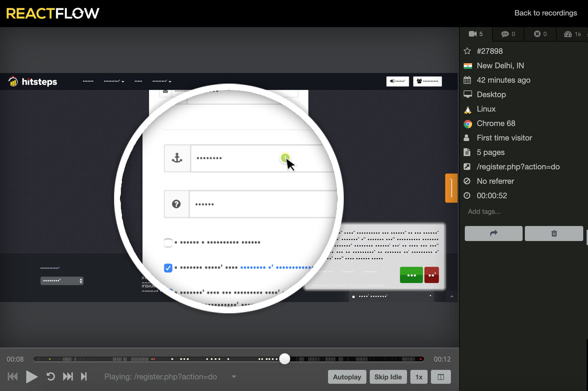Open the comments tab showing 0
The width and height of the screenshot is (588, 391).
pos(508,34)
